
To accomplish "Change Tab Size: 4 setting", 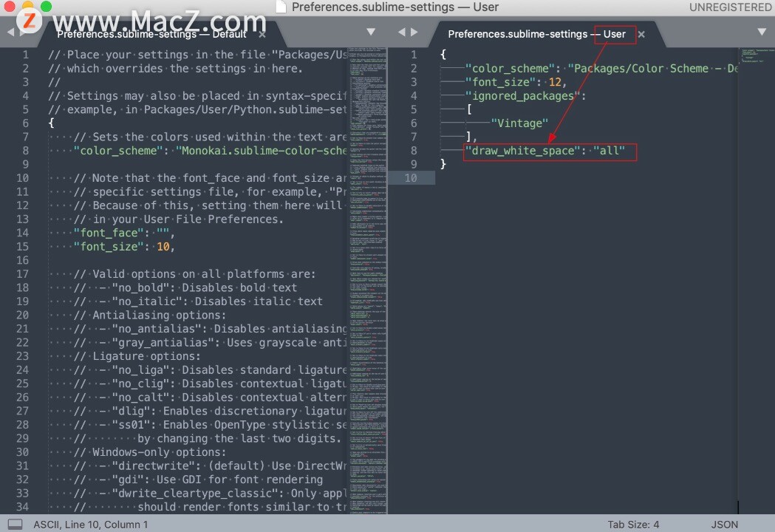I will pos(633,525).
